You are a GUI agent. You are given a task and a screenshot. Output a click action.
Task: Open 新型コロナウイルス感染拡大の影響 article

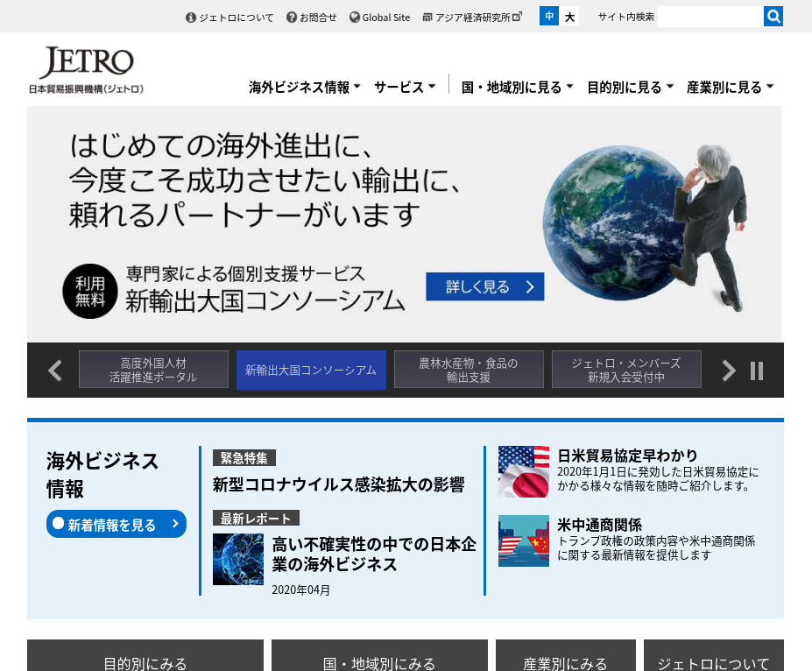click(x=339, y=484)
